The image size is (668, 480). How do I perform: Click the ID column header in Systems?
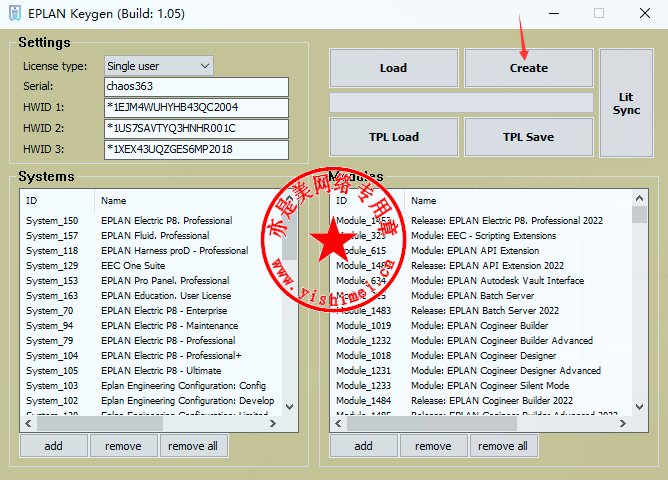58,201
